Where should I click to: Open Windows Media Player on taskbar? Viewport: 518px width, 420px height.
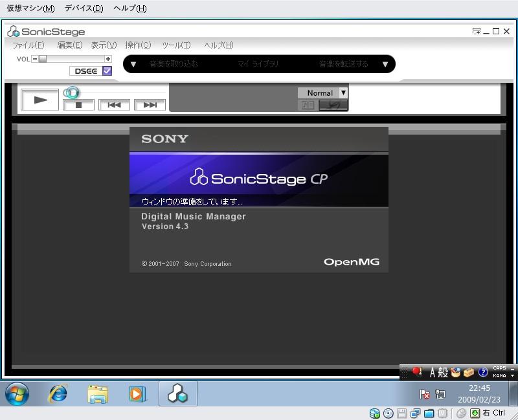[137, 394]
